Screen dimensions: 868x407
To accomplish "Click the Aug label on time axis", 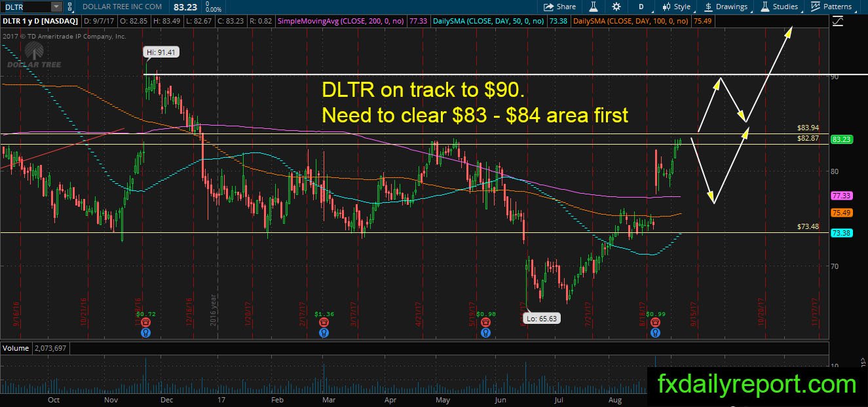I will pyautogui.click(x=616, y=399).
